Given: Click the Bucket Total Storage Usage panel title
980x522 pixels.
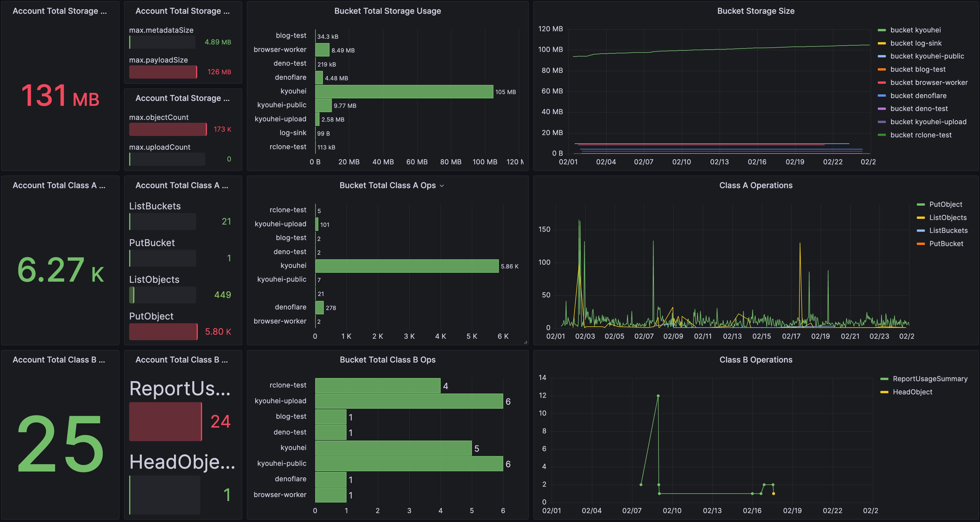Looking at the screenshot, I should [387, 11].
